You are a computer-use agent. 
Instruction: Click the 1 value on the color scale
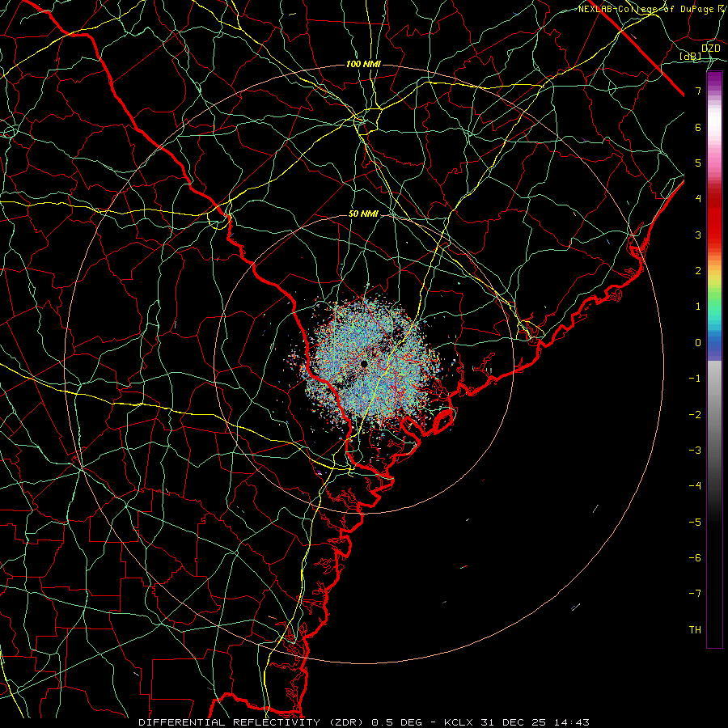[698, 307]
